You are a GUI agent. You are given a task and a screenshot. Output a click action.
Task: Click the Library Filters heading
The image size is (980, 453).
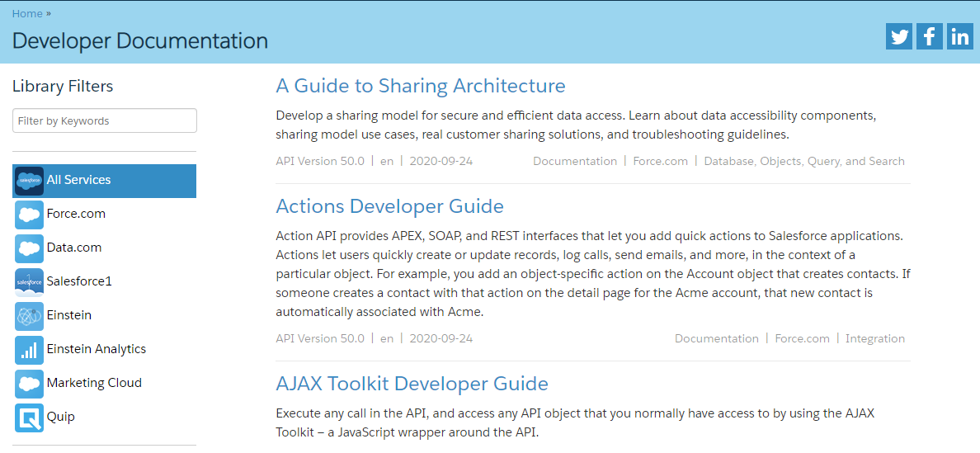coord(63,86)
